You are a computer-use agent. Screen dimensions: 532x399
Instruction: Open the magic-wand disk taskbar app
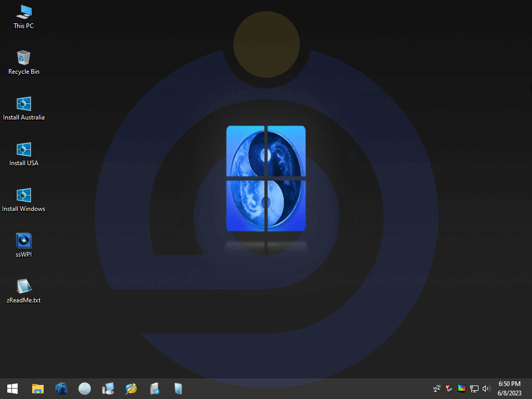(131, 389)
